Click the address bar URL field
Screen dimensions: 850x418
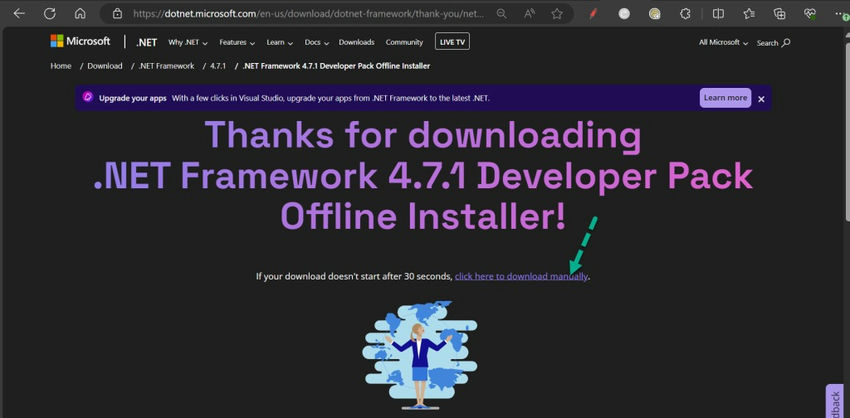coord(308,14)
